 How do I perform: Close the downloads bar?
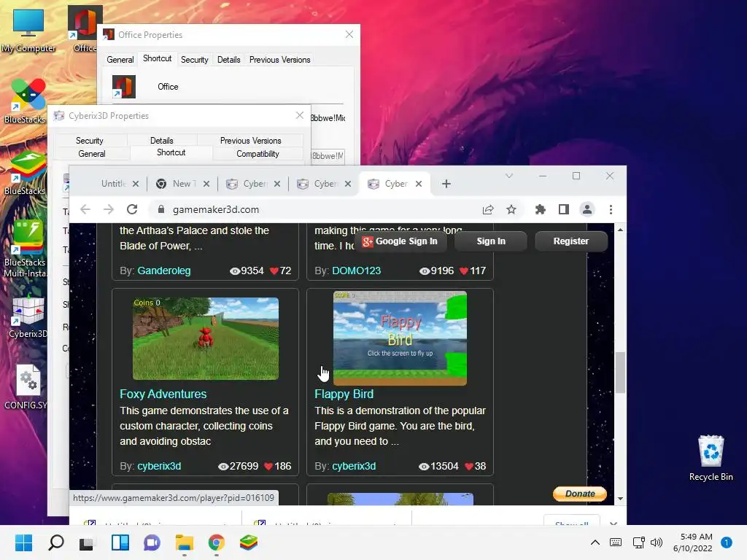[613, 524]
